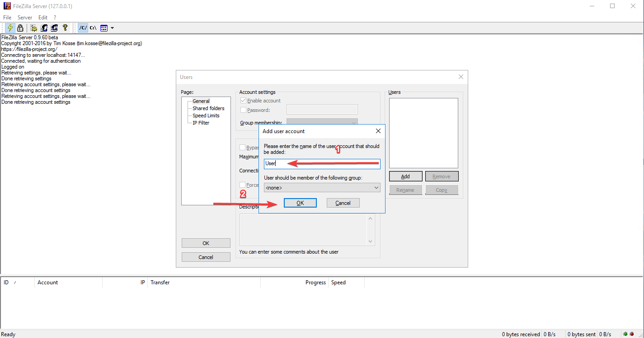This screenshot has width=644, height=338.
Task: Toggle the partly hidden Force checkbox
Action: coord(244,185)
